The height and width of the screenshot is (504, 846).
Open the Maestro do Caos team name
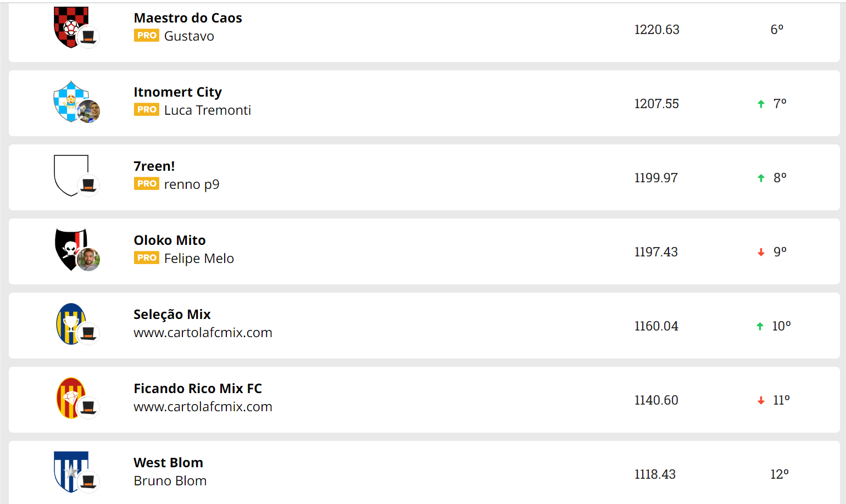click(x=188, y=18)
